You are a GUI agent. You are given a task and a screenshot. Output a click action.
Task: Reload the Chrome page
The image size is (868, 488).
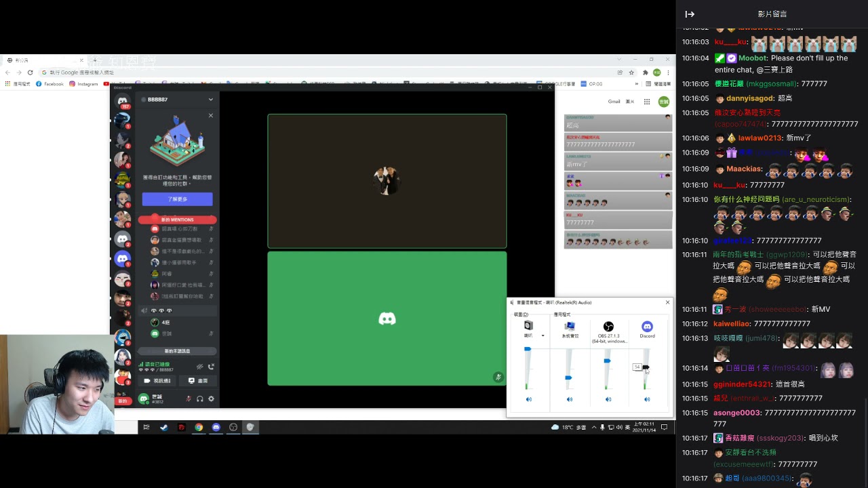click(30, 73)
